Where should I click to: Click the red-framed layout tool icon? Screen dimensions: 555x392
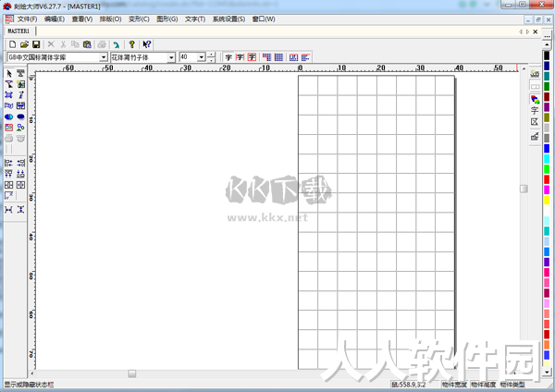[x=9, y=128]
